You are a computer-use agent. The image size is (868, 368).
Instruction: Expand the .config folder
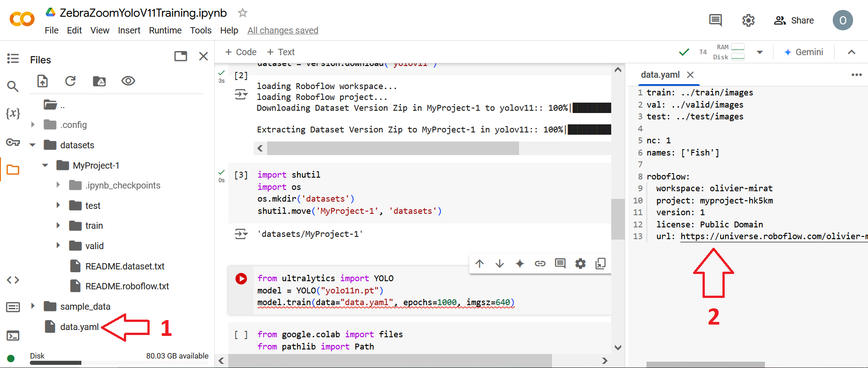[x=33, y=124]
